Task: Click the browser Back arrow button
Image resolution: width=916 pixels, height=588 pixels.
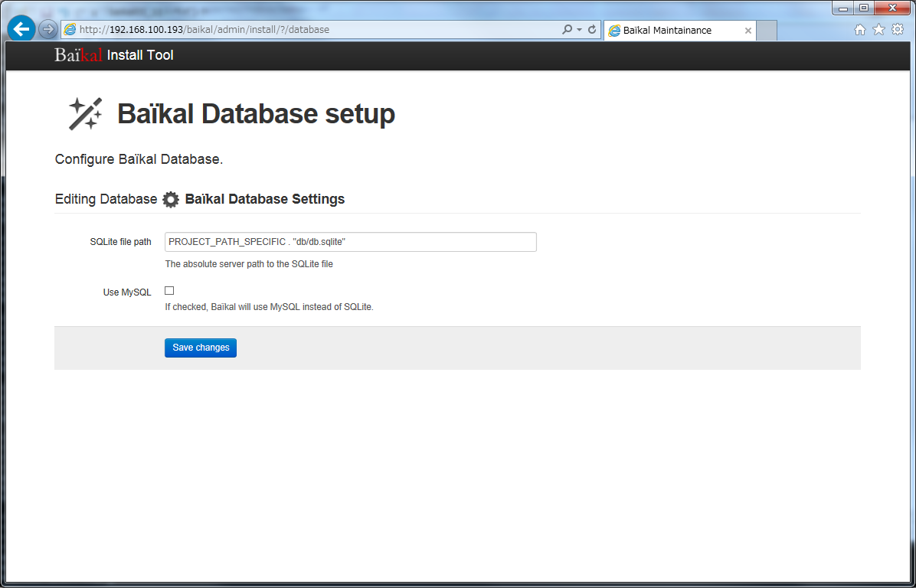Action: pos(21,30)
